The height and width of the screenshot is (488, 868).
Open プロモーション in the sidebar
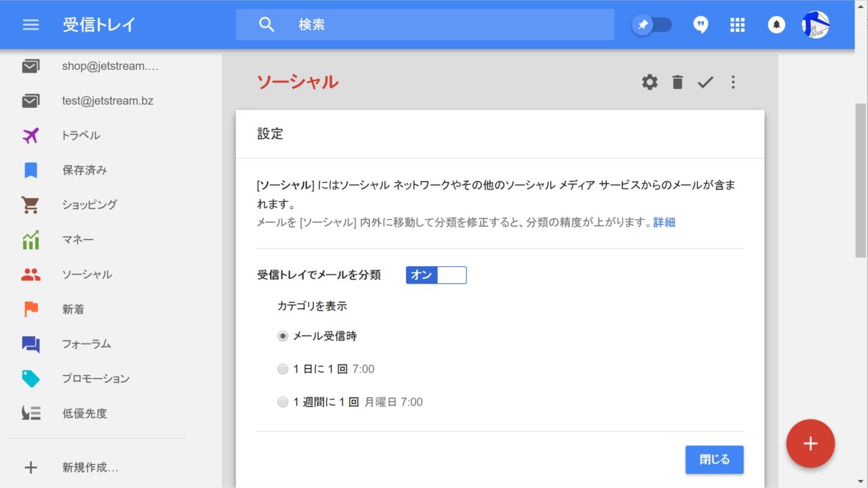coord(96,379)
